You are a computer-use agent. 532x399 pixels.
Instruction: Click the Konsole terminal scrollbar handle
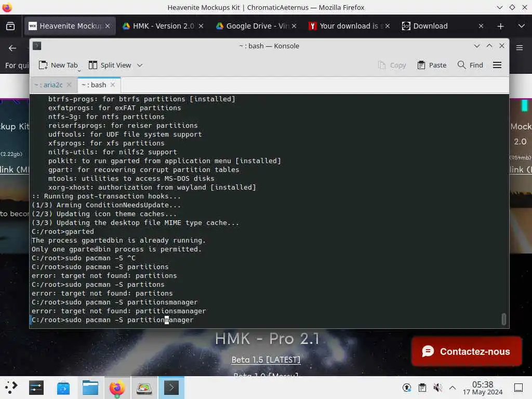[x=504, y=319]
